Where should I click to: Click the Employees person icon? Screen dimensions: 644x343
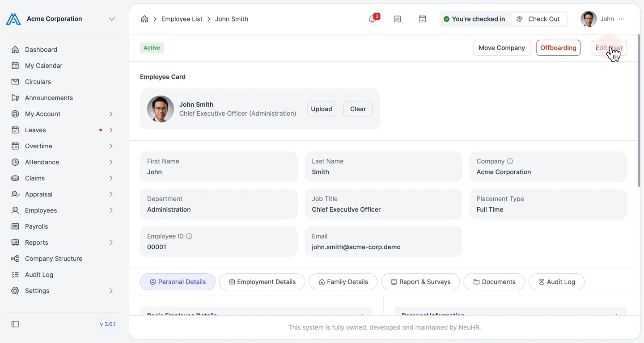(15, 210)
